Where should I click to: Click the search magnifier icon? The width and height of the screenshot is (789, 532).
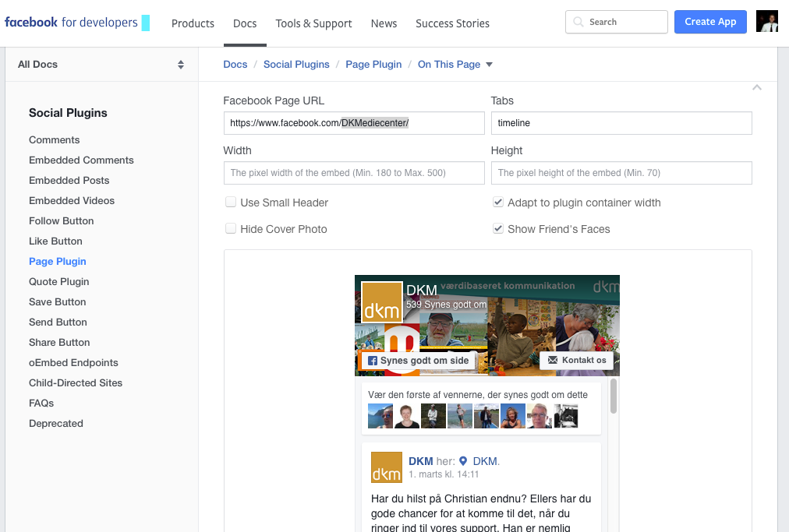(x=578, y=22)
